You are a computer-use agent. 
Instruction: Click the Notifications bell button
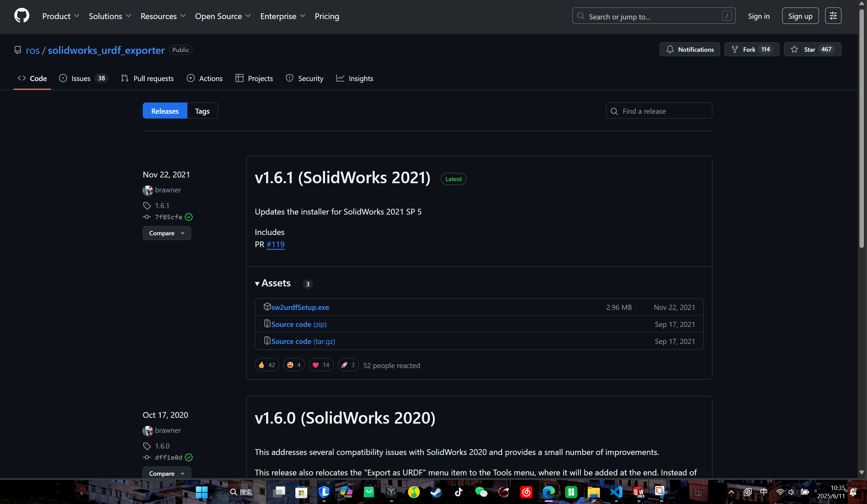[690, 49]
